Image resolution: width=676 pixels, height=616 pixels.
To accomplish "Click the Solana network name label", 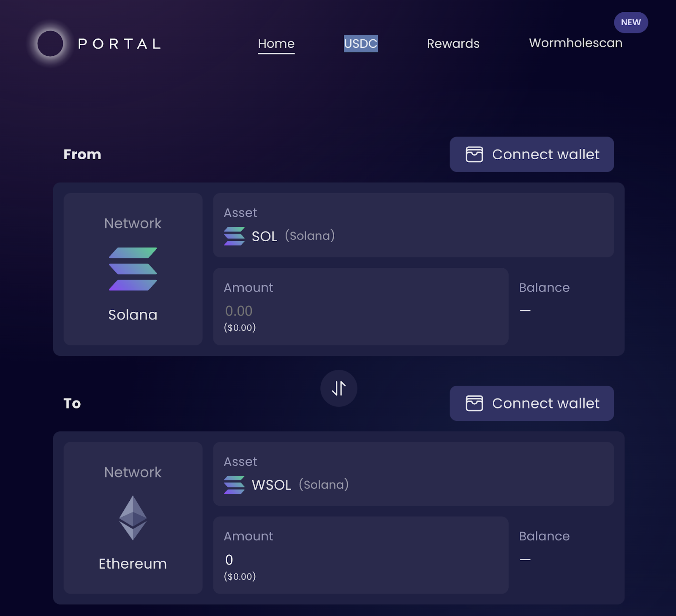I will point(133,315).
